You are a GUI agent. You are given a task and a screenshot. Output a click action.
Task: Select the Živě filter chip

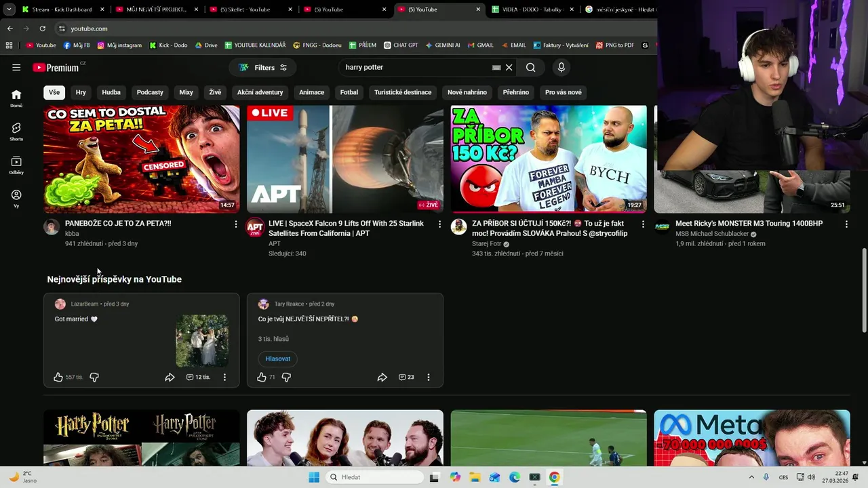coord(215,92)
